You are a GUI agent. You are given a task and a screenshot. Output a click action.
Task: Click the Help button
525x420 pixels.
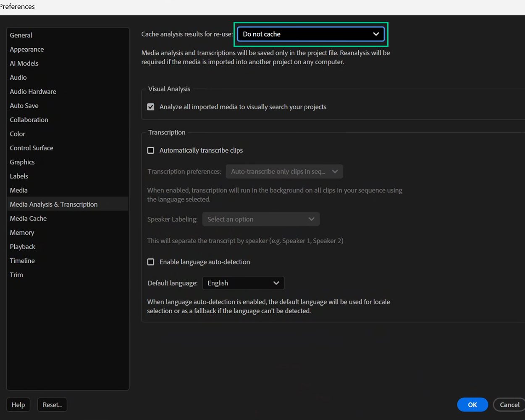18,405
